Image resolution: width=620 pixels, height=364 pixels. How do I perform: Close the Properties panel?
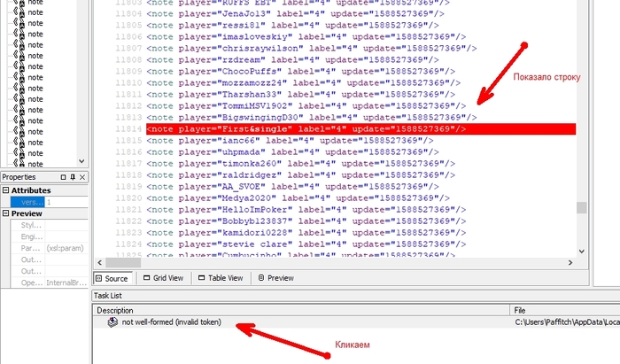point(82,177)
